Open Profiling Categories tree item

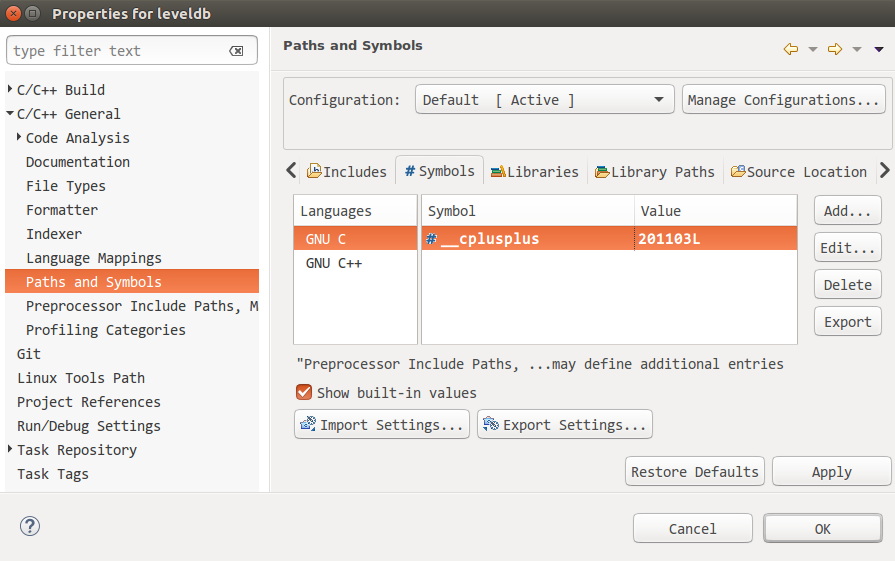106,330
